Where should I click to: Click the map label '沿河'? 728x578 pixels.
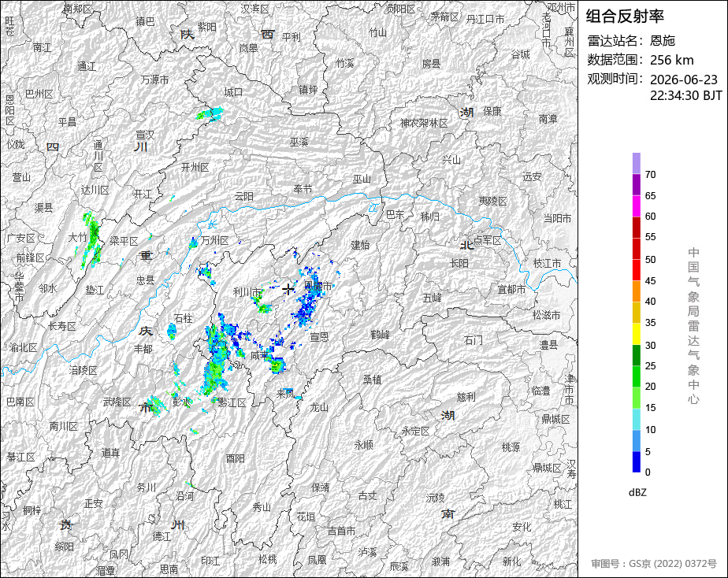(x=184, y=496)
